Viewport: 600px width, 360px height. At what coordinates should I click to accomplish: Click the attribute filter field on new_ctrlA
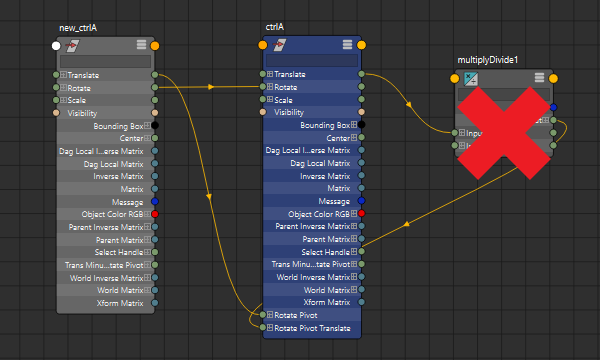105,61
